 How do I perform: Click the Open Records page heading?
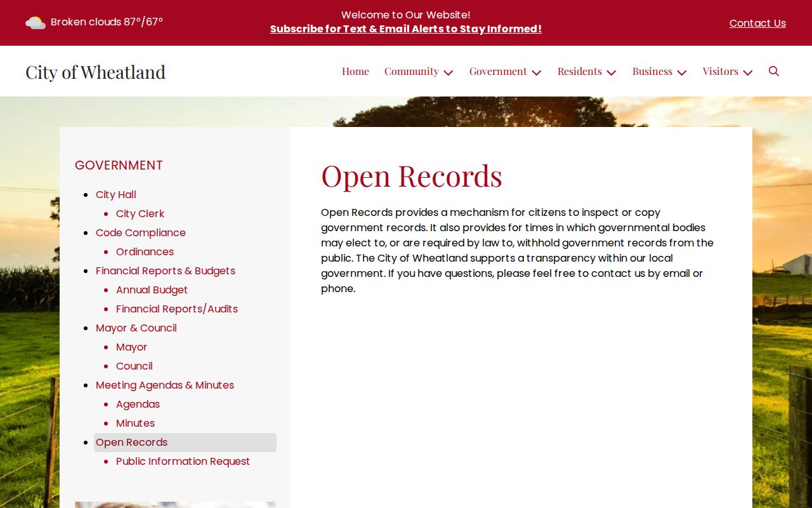tap(412, 176)
